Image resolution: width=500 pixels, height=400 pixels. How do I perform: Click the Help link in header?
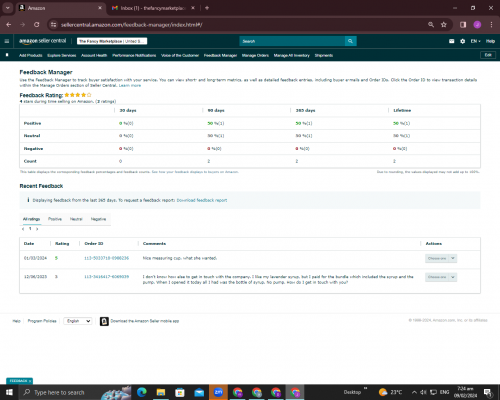click(490, 41)
